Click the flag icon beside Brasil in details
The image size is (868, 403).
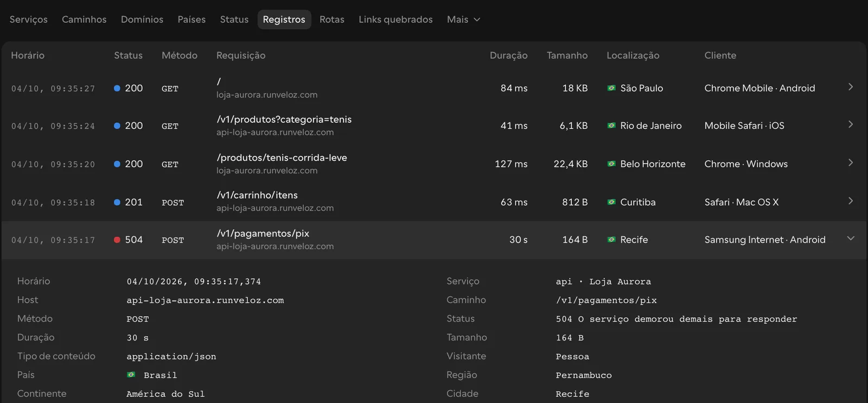(131, 375)
